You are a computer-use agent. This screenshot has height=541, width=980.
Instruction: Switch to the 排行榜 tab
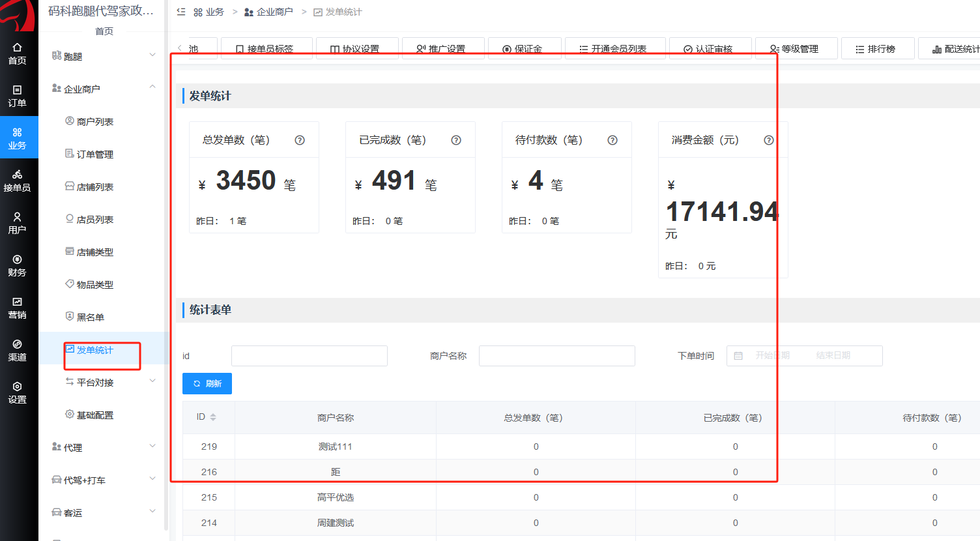[878, 49]
